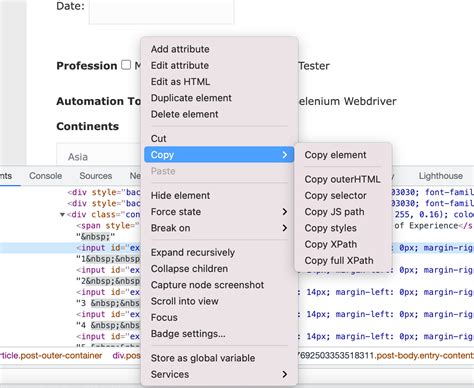Click the Tester profession label
Screen dimensions: 474x388
(314, 66)
